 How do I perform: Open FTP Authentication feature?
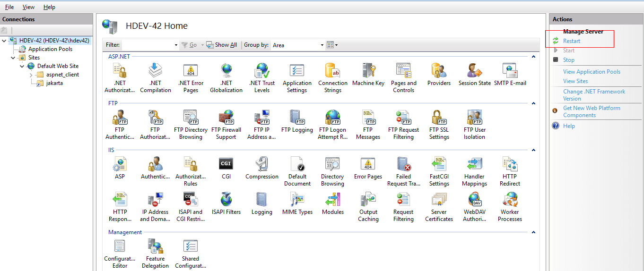[x=120, y=125]
